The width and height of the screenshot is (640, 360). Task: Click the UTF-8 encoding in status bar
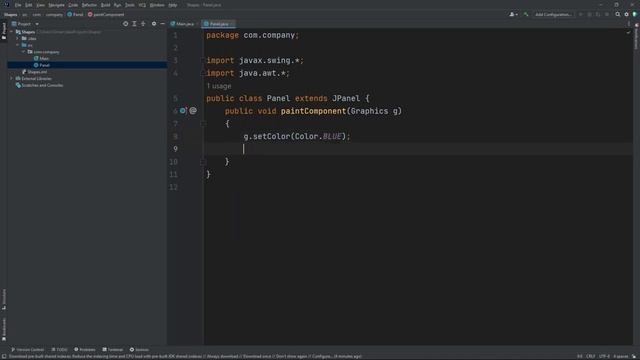pos(604,356)
